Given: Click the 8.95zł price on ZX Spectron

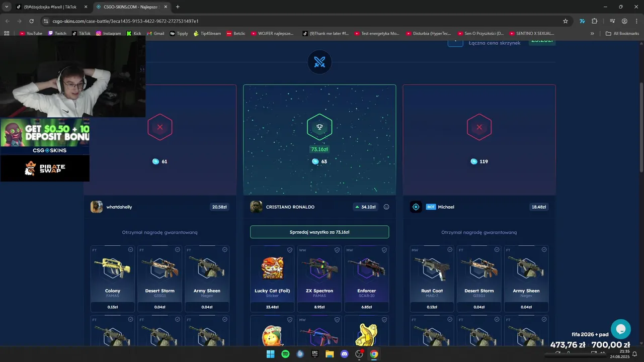Looking at the screenshot, I should pos(319,307).
